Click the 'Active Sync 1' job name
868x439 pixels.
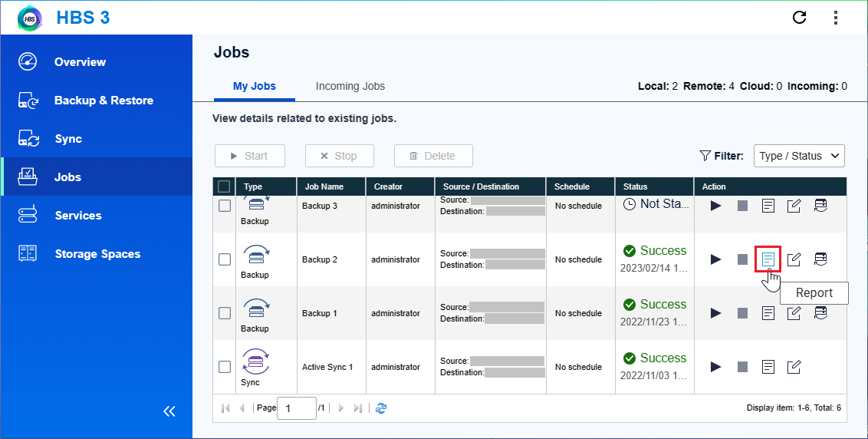click(x=327, y=367)
